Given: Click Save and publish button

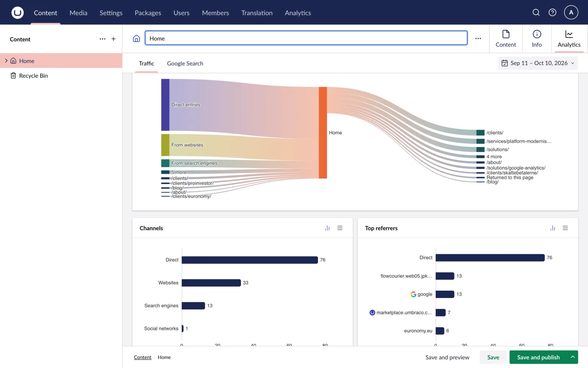Looking at the screenshot, I should [x=538, y=357].
